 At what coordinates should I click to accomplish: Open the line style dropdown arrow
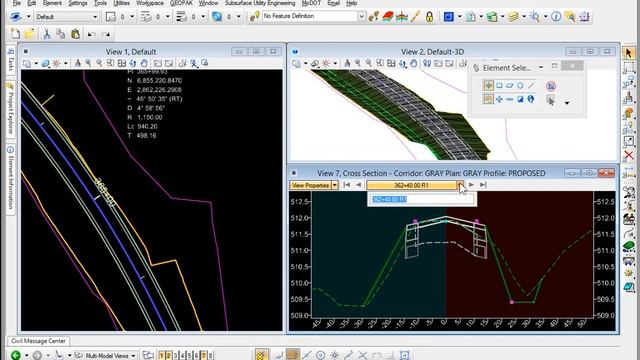(167, 17)
